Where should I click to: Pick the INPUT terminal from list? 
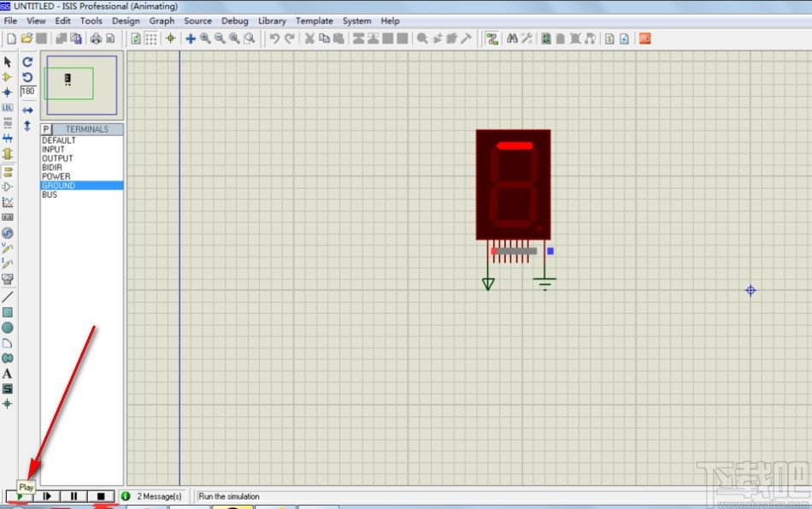[x=53, y=150]
